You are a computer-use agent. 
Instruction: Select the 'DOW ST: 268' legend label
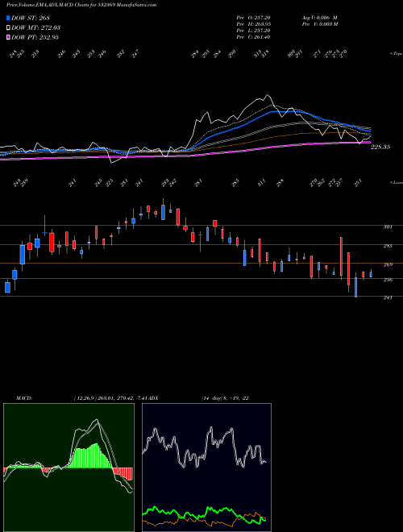(31, 18)
